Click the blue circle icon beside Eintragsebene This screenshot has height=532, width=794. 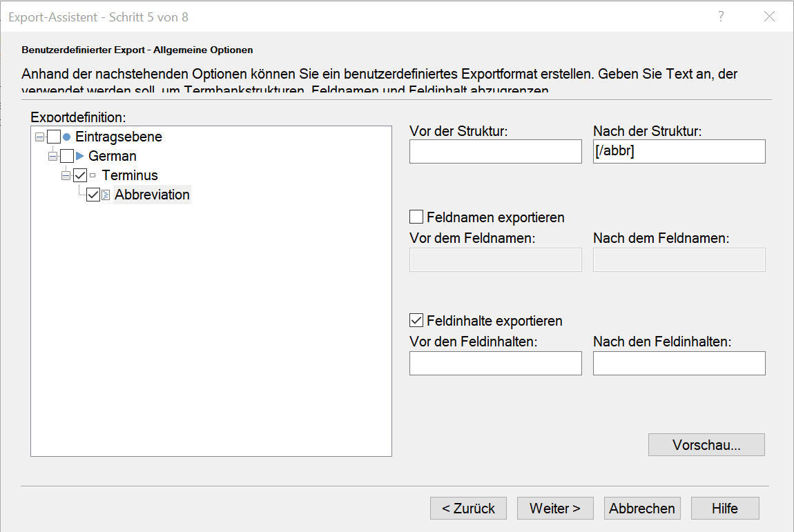tap(66, 137)
